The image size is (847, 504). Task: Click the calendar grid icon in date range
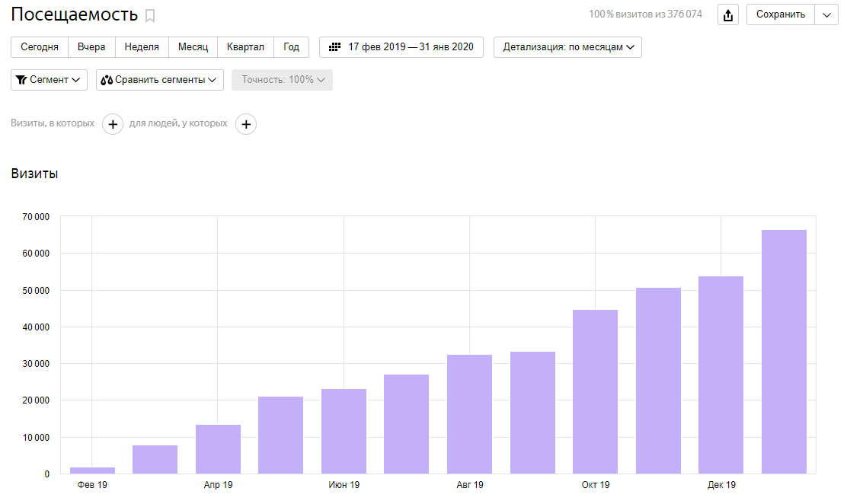click(334, 47)
